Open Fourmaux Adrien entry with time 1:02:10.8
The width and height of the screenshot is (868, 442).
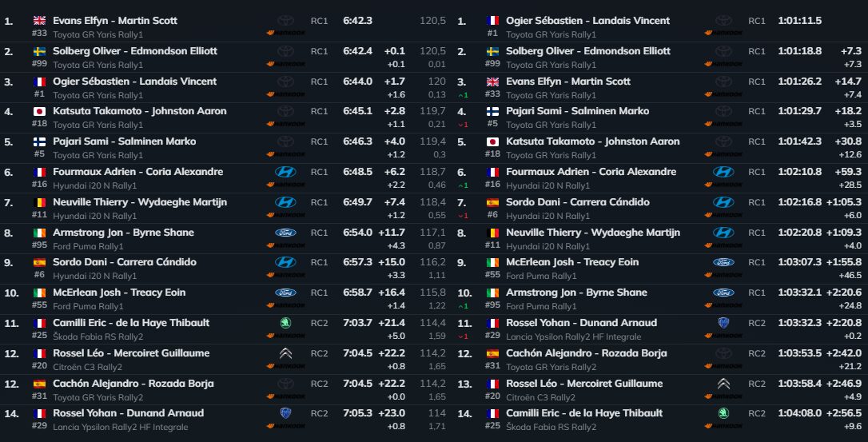pos(591,172)
